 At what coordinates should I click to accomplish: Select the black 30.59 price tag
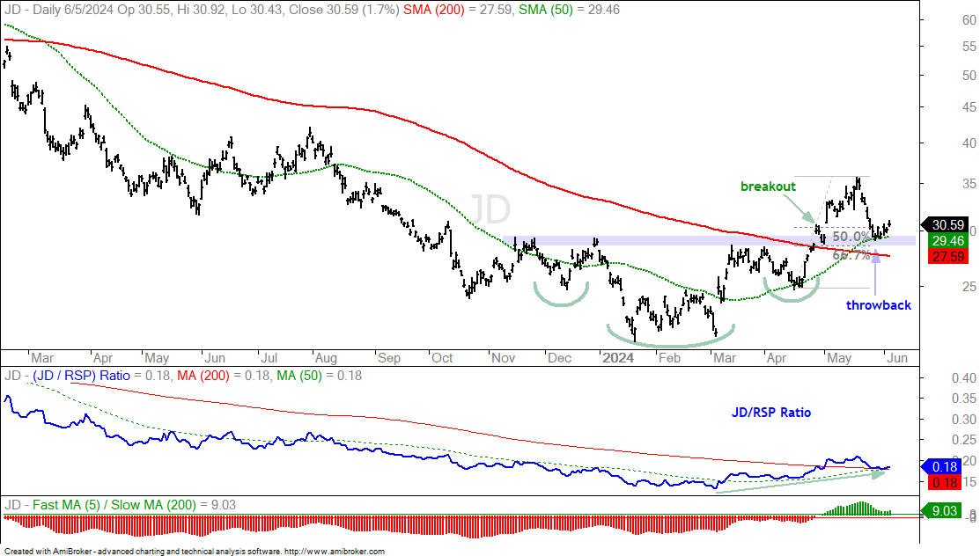point(947,225)
